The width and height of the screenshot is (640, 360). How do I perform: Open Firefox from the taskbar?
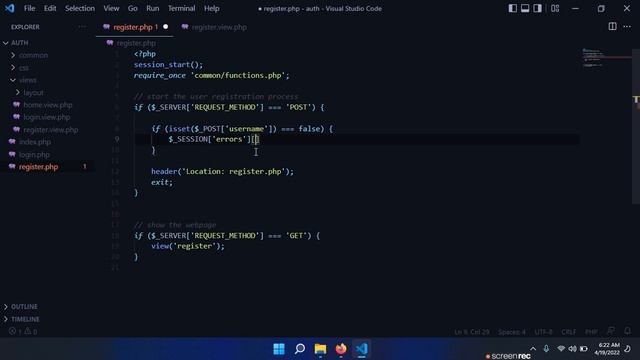tap(341, 349)
